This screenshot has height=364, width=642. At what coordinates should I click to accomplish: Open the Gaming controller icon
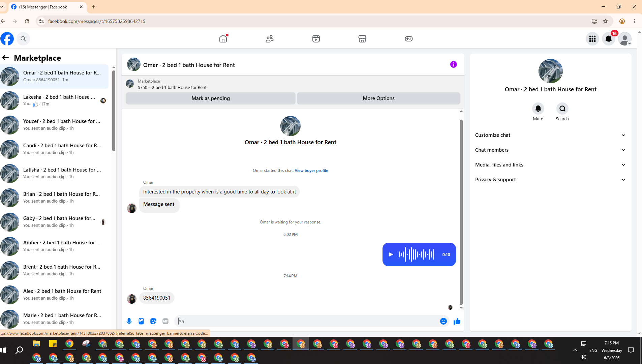[409, 39]
